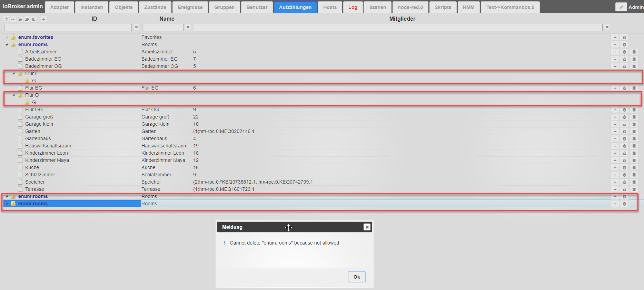Screen dimensions: 644x290
Task: Click the Mitglieder column header
Action: click(x=402, y=19)
